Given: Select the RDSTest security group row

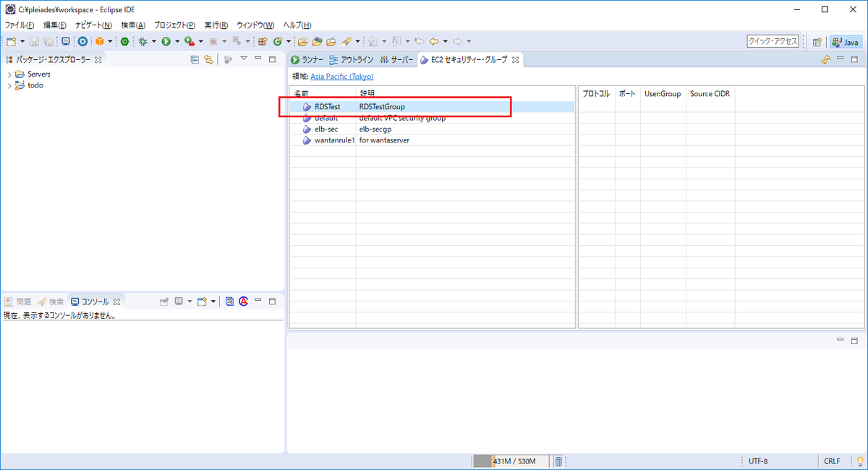Looking at the screenshot, I should point(432,107).
